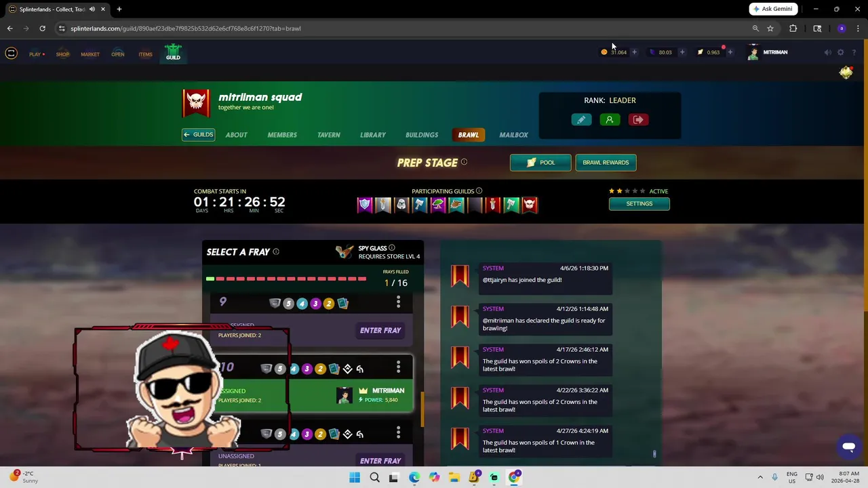Bookmark page with the star icon
This screenshot has width=868, height=488.
coord(770,28)
